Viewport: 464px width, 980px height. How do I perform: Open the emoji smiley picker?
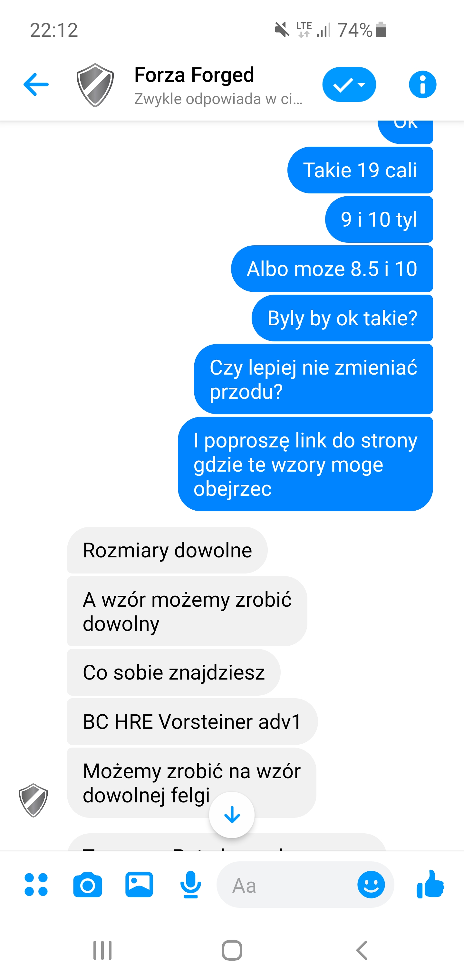(371, 885)
